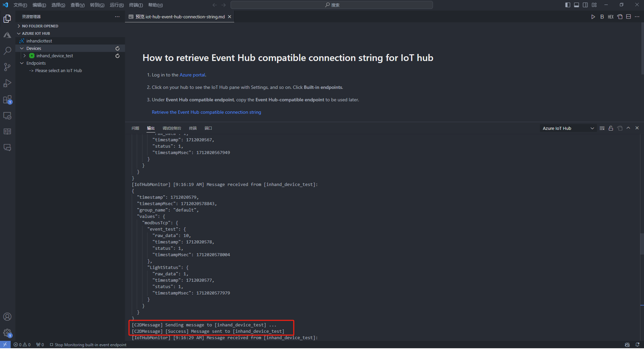The image size is (644, 349).
Task: Click the top search input box
Action: (x=332, y=5)
